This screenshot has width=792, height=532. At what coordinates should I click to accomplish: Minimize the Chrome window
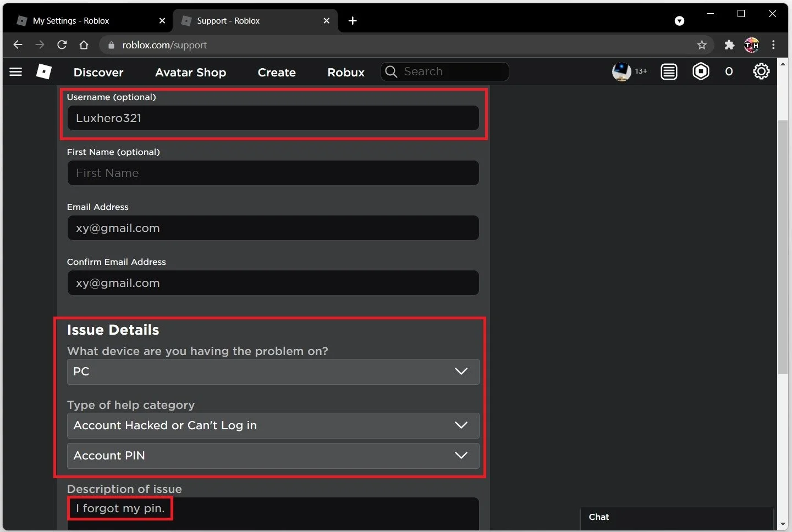(x=710, y=14)
